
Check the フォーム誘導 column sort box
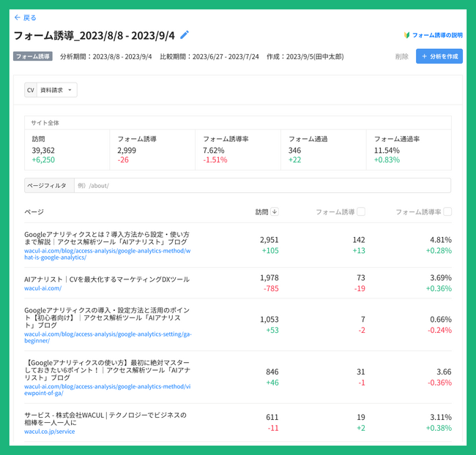click(x=361, y=211)
